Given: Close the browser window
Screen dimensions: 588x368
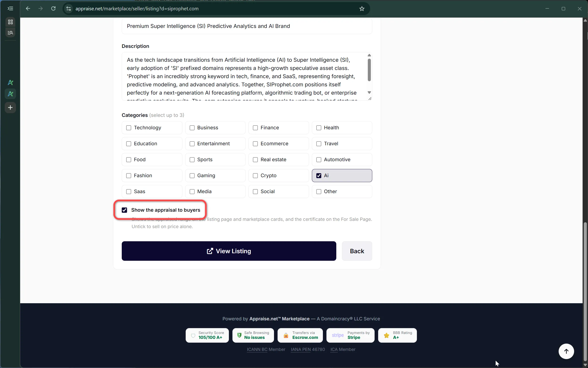Looking at the screenshot, I should (x=579, y=9).
